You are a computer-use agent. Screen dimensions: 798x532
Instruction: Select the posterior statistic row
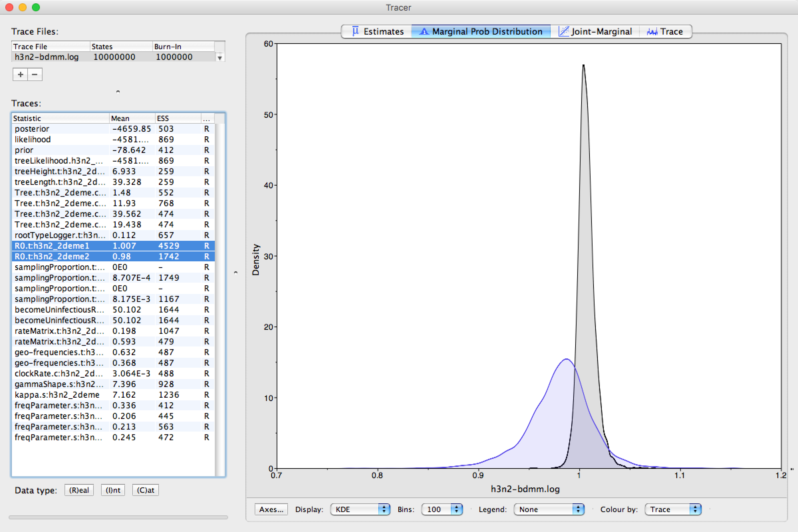tap(61, 129)
